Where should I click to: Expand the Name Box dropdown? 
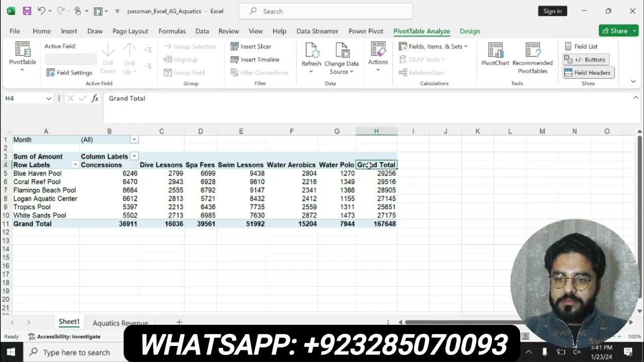(x=49, y=99)
